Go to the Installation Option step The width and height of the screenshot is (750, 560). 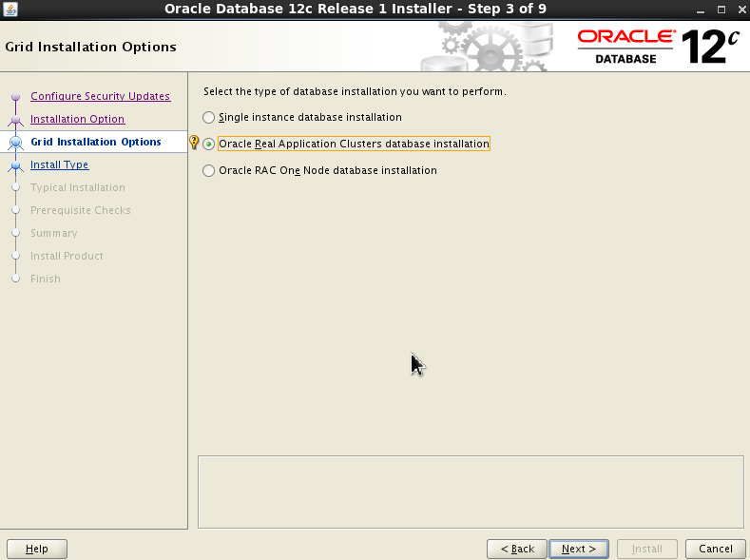click(x=78, y=119)
